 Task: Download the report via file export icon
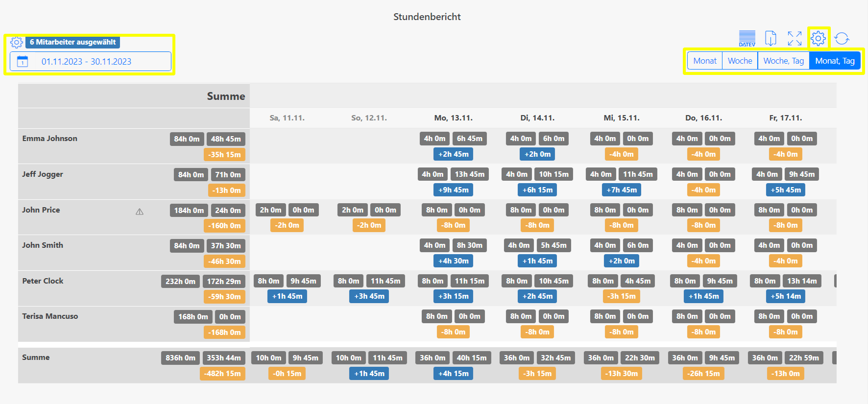771,38
